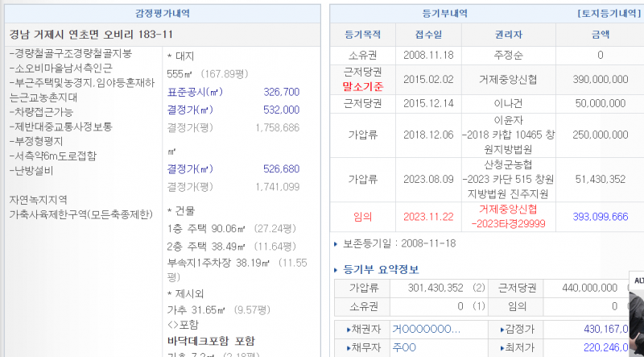This screenshot has width=644, height=357.
Task: Click the 접수일 column header
Action: (x=427, y=35)
